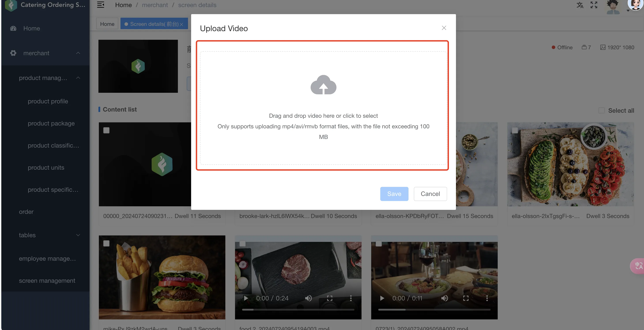Open more options on 0:24 video
The height and width of the screenshot is (330, 644).
click(351, 298)
